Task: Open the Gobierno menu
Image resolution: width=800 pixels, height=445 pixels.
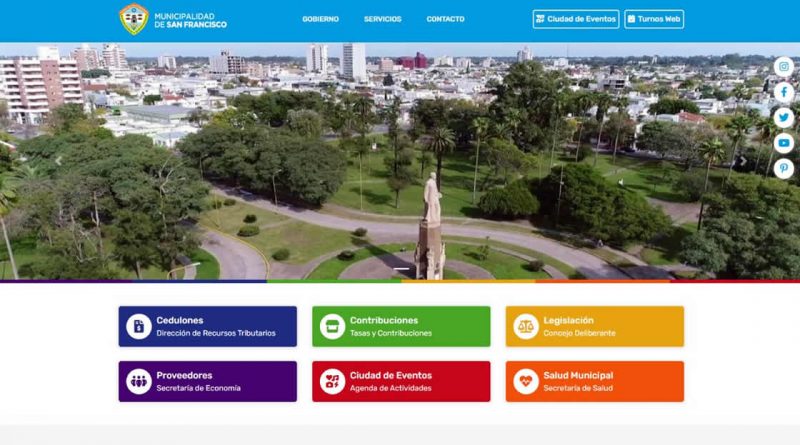Action: click(320, 19)
